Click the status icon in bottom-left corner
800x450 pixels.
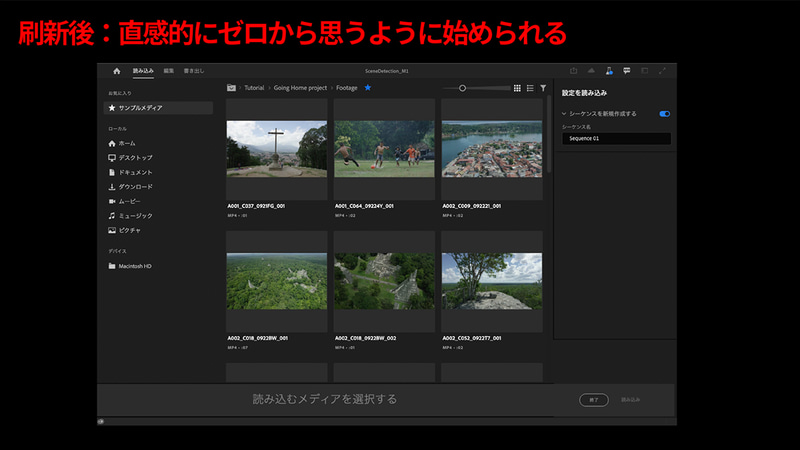coord(101,421)
